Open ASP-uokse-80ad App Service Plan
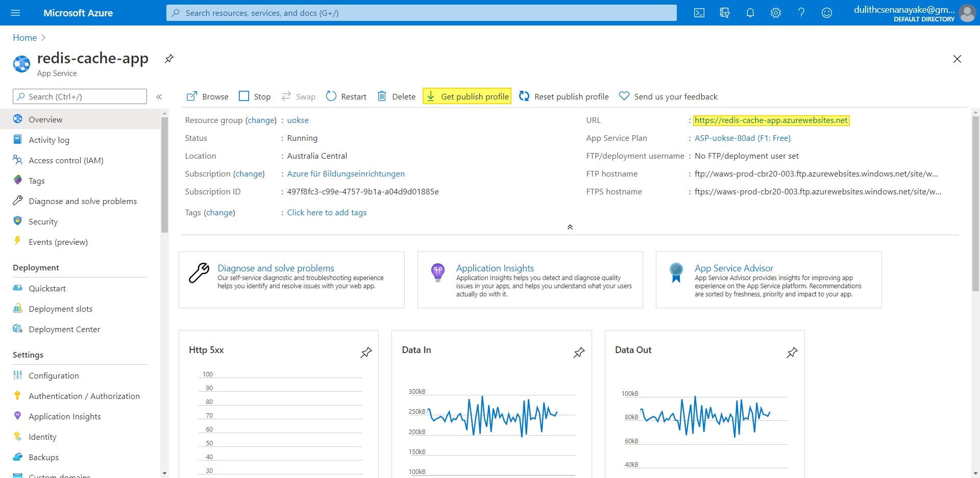 click(743, 138)
